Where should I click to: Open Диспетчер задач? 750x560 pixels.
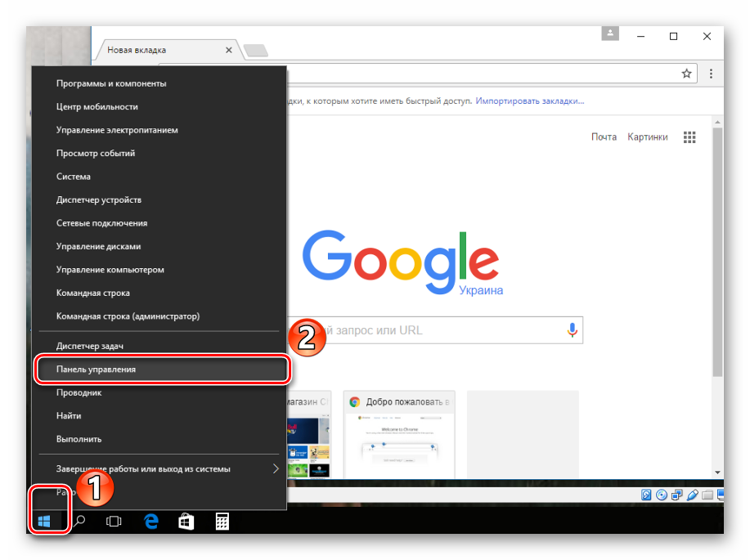point(159,346)
